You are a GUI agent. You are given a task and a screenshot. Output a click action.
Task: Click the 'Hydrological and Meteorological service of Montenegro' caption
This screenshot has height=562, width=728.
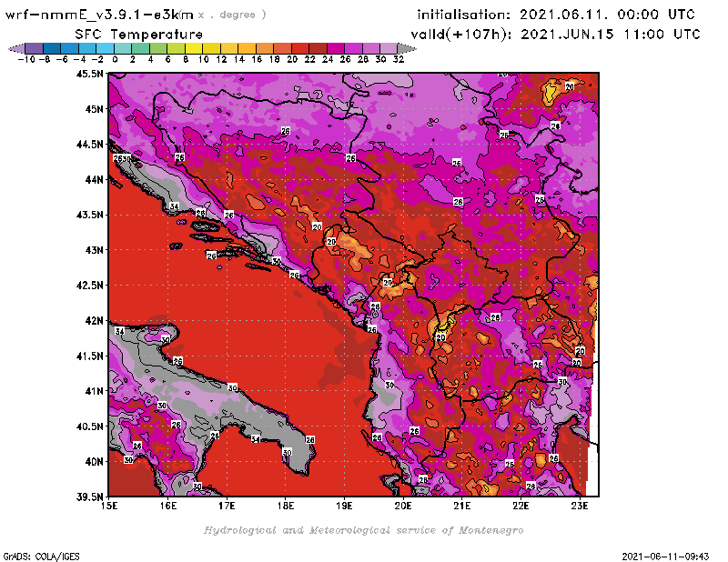[x=363, y=530]
